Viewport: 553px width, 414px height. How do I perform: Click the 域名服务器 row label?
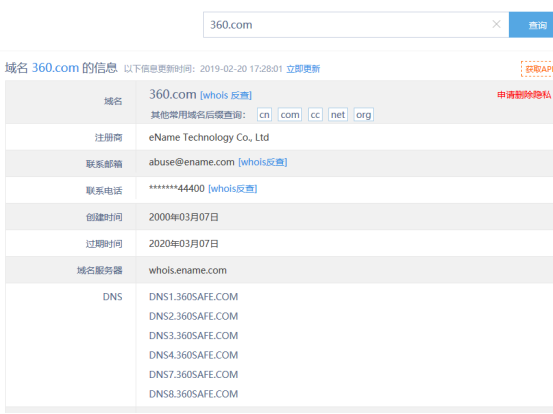point(99,270)
